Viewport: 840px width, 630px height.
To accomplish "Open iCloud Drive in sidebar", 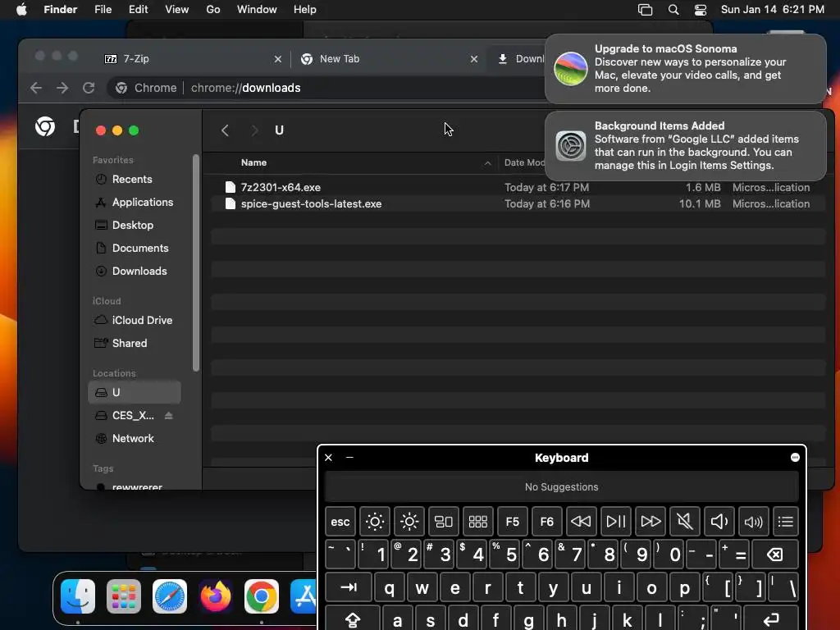I will pyautogui.click(x=135, y=321).
